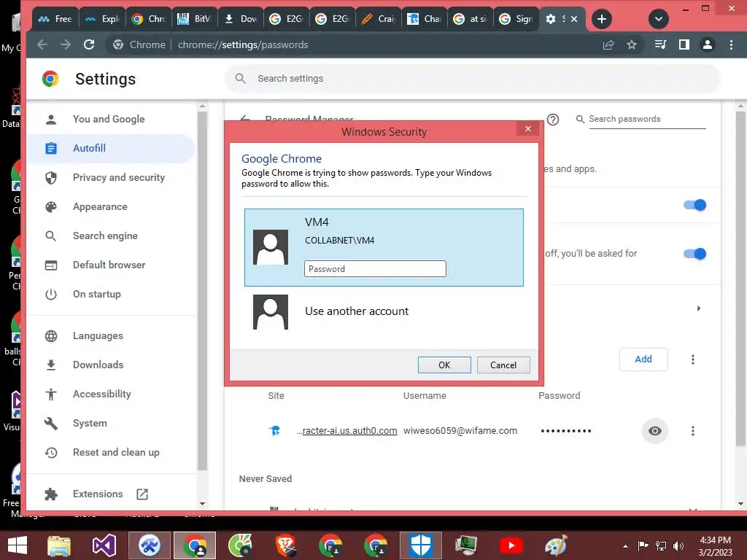The image size is (747, 560).
Task: Open Default browser settings
Action: [111, 265]
